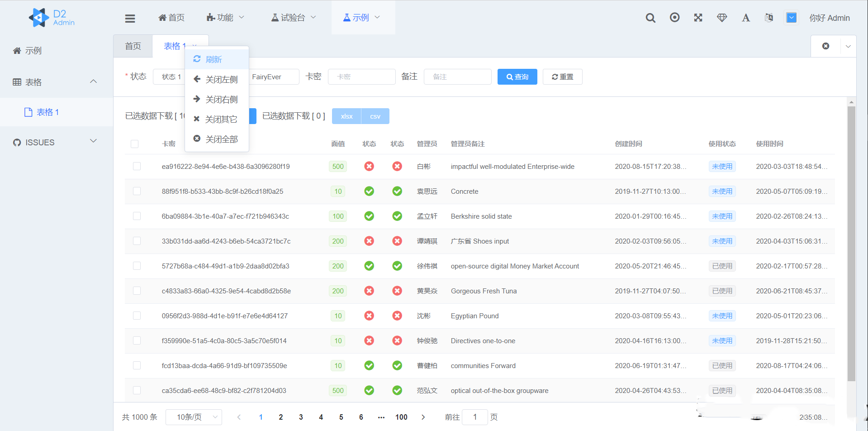Click the 查询 search button
This screenshot has width=868, height=431.
(x=517, y=77)
